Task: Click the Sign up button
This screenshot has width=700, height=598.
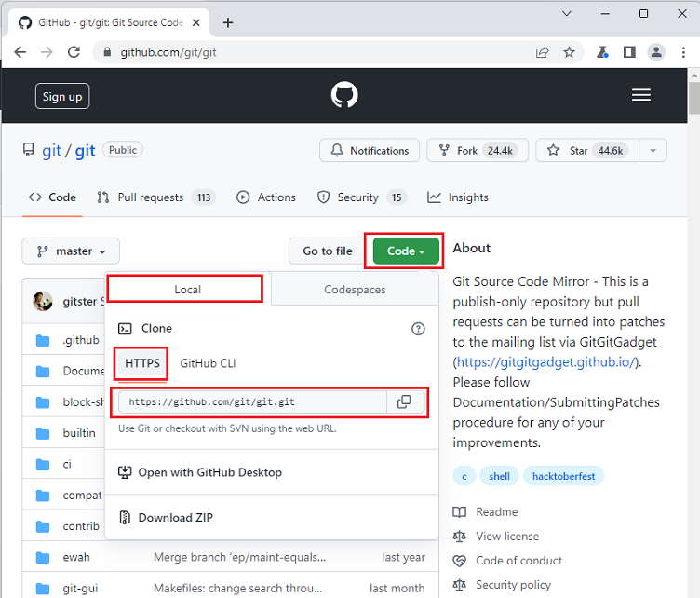Action: [62, 97]
